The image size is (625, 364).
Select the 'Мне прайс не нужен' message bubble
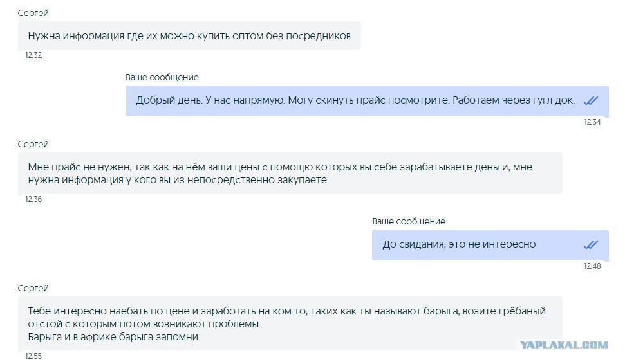(290, 173)
